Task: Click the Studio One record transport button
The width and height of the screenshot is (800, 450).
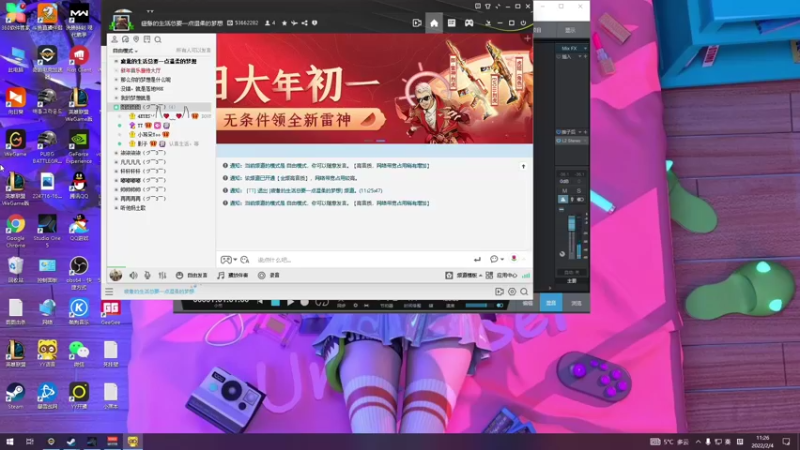Action: pos(305,303)
